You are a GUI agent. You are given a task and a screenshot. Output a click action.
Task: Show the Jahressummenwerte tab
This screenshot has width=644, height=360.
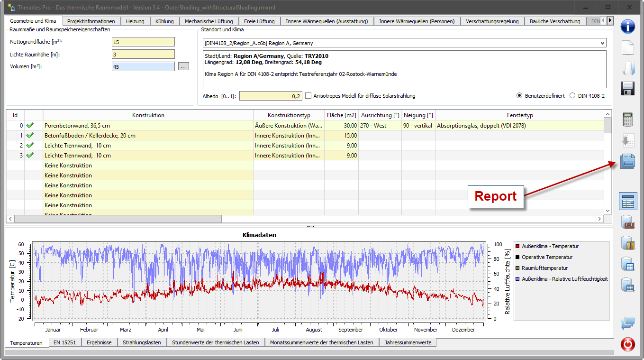point(408,342)
